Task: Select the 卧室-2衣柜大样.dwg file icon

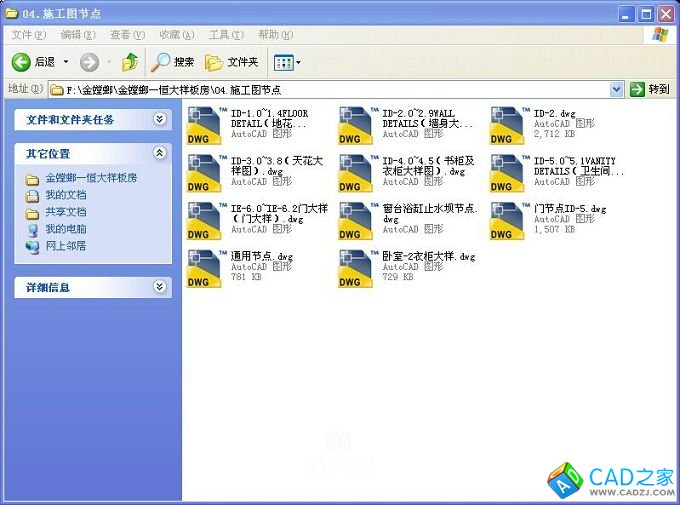Action: [356, 269]
